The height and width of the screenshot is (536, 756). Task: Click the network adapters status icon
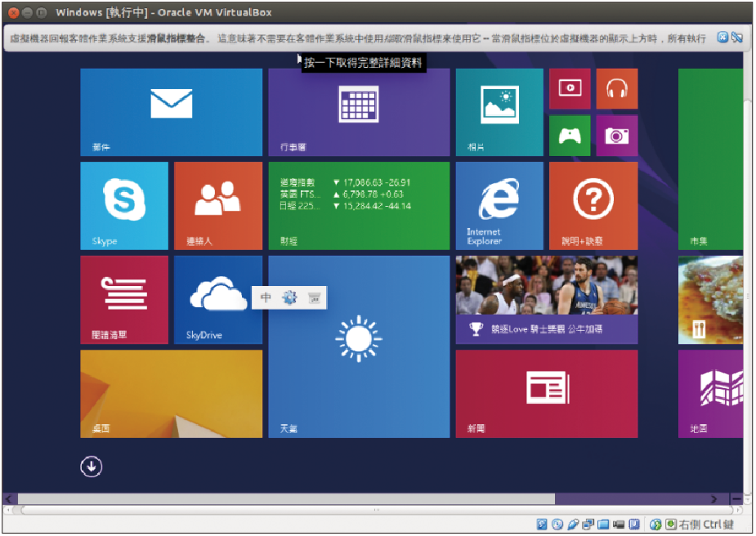[x=588, y=525]
